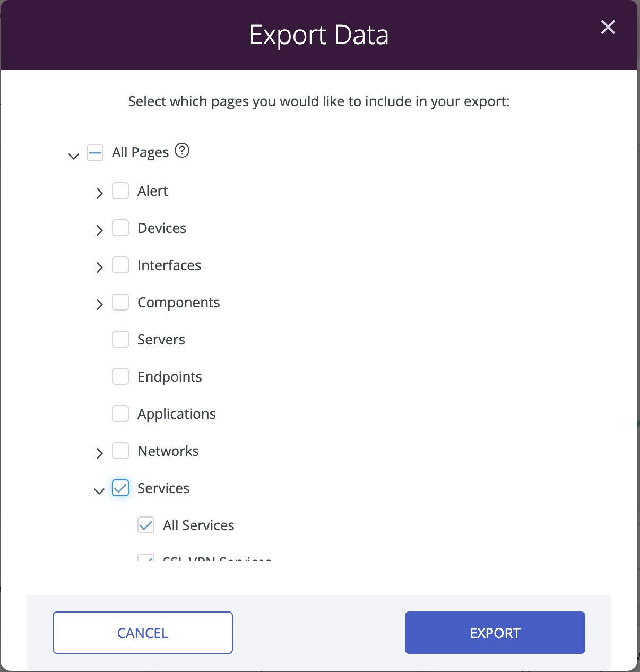640x672 pixels.
Task: Check the Devices checkbox
Action: tap(120, 228)
